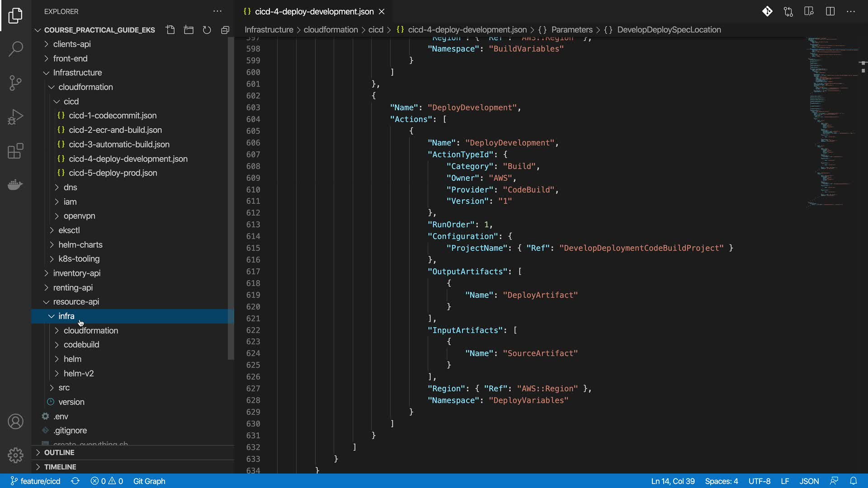
Task: Open the Docker view in activity bar
Action: coord(15,185)
